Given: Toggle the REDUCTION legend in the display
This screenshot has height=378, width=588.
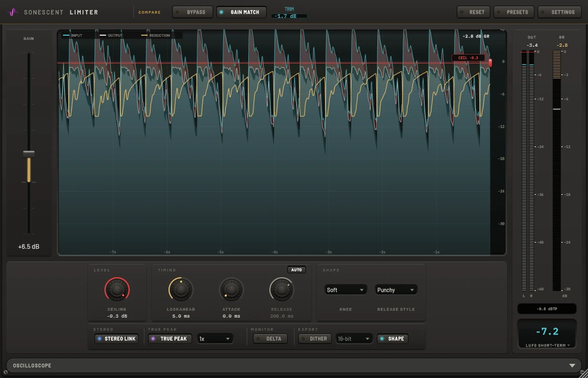Looking at the screenshot, I should click(155, 35).
